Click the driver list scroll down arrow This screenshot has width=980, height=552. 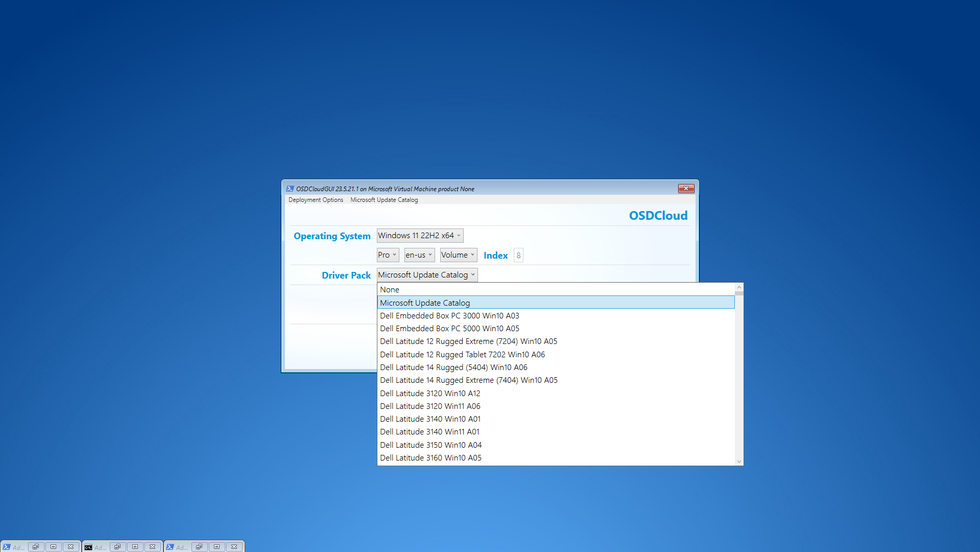point(739,461)
